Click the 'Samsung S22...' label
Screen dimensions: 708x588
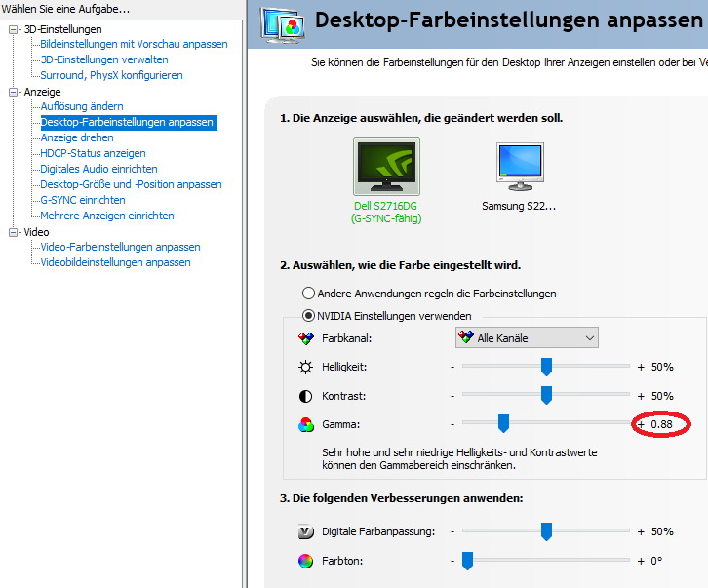519,206
